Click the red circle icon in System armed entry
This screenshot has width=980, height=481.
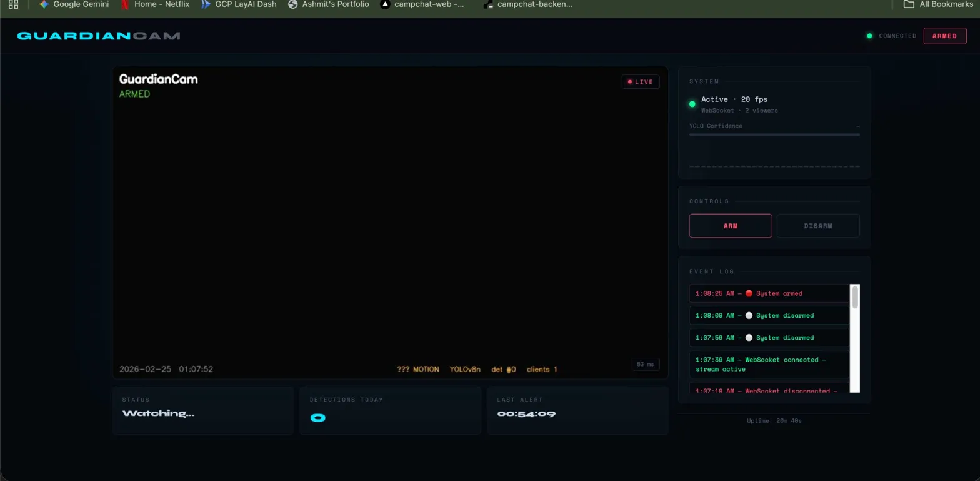point(749,293)
